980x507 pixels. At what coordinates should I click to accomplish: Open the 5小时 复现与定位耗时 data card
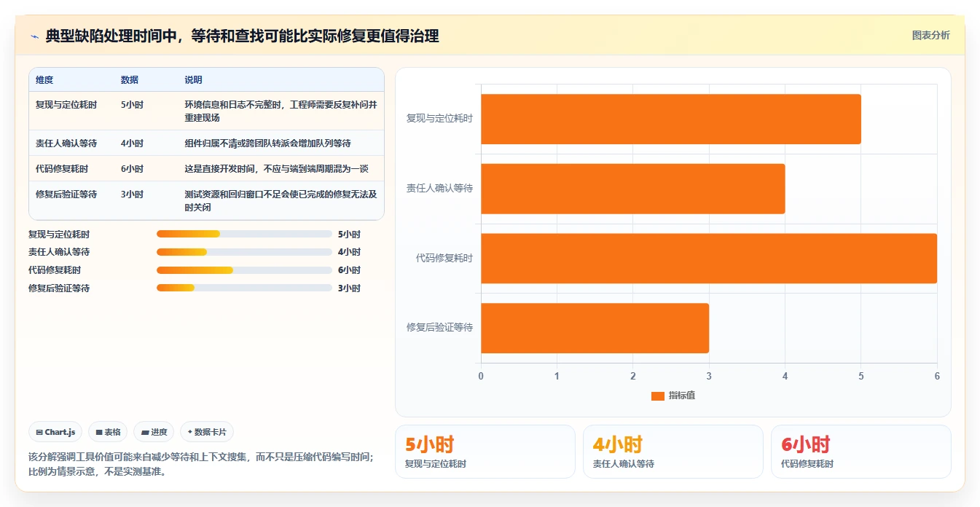485,452
